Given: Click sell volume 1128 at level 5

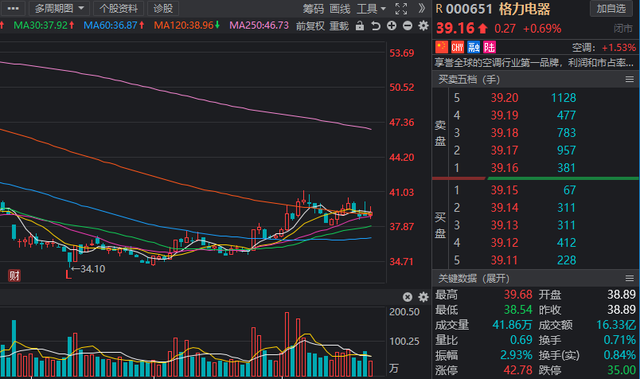Looking at the screenshot, I should coord(563,98).
